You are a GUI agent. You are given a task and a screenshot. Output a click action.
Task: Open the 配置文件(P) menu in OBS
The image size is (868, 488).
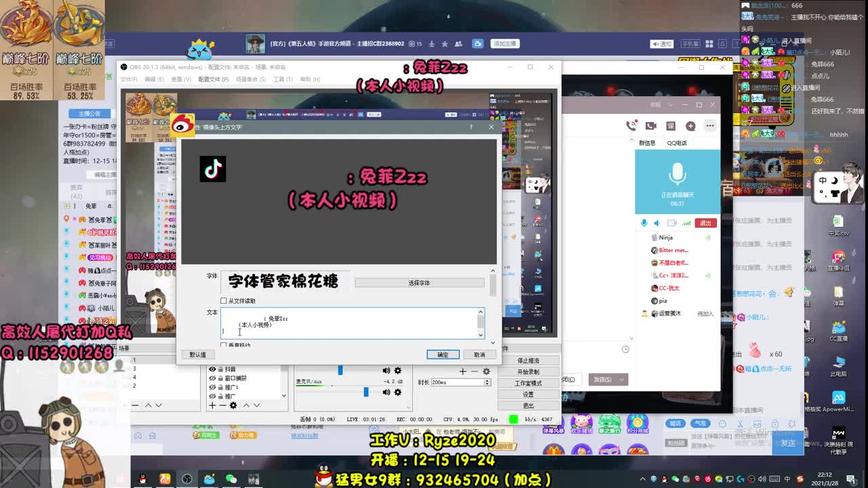tap(213, 79)
